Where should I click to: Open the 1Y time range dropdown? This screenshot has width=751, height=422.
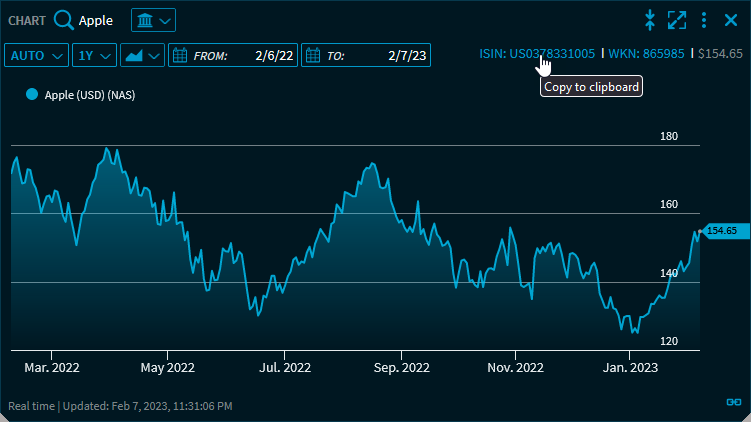coord(94,56)
